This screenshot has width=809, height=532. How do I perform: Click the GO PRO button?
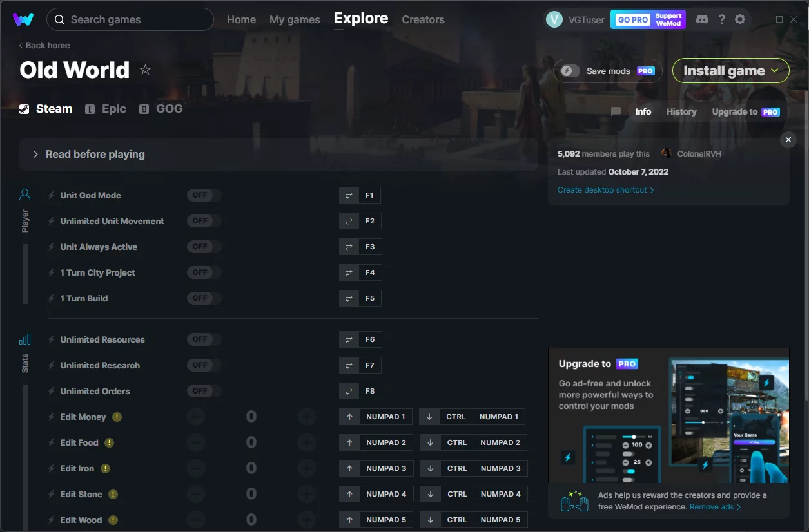pyautogui.click(x=633, y=20)
